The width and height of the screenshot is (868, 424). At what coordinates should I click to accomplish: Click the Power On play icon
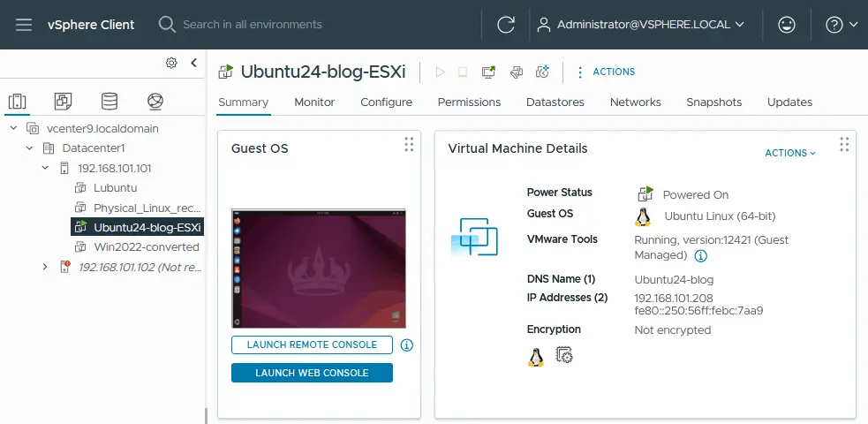coord(440,72)
